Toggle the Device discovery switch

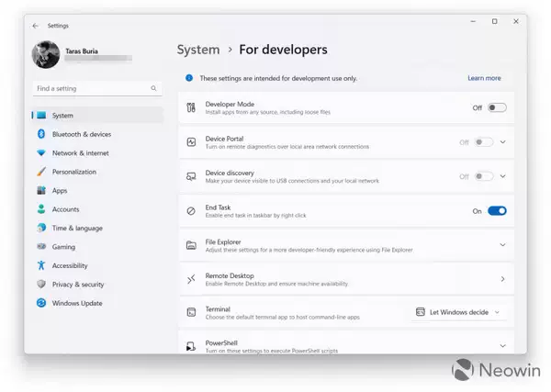click(484, 176)
